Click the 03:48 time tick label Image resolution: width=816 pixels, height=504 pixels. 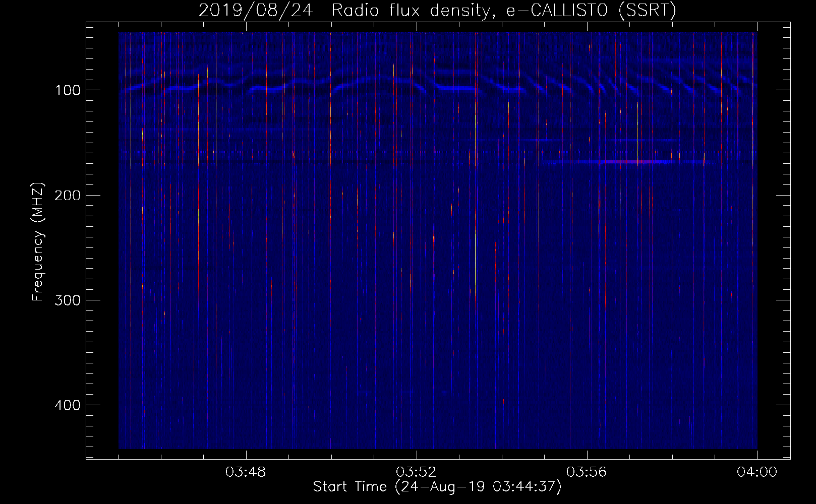tap(246, 472)
